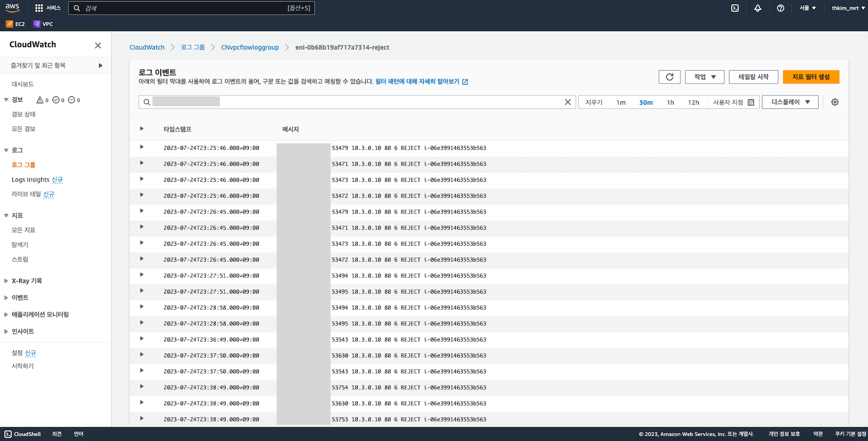Viewport: 868px width, 441px height.
Task: Open the AWS home logo
Action: pyautogui.click(x=12, y=8)
